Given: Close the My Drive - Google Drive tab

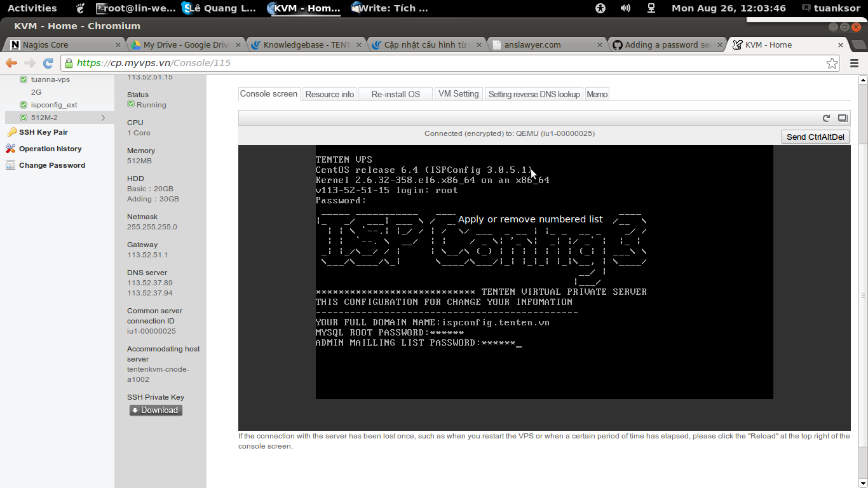Looking at the screenshot, I should click(x=238, y=45).
